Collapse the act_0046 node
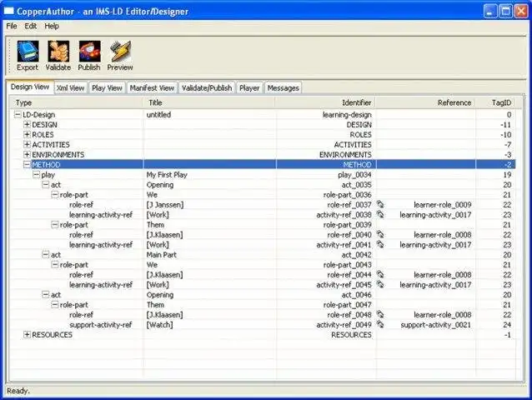Image resolution: width=532 pixels, height=400 pixels. (x=46, y=294)
